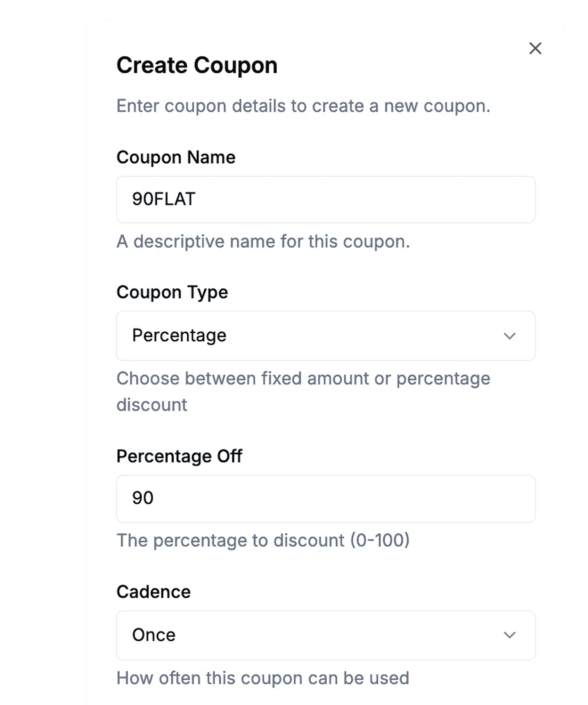Click the "Coupon Type" field label

tap(172, 292)
